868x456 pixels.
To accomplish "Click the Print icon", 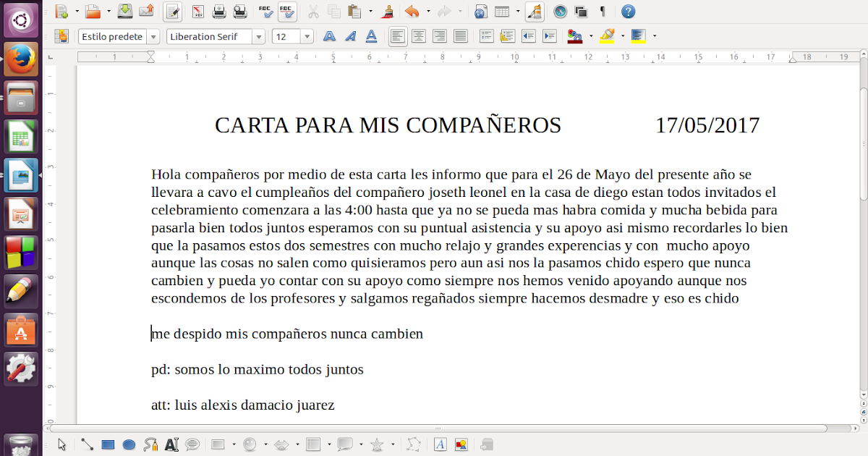I will [x=219, y=11].
